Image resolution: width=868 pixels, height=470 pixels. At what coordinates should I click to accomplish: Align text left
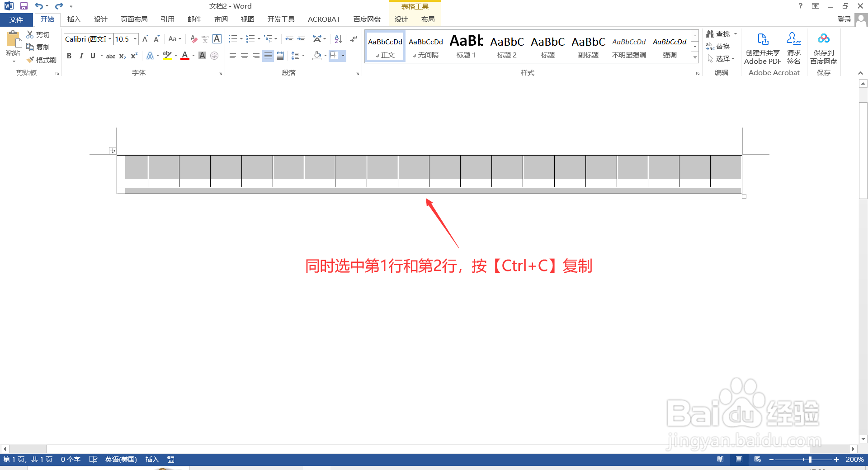click(232, 56)
